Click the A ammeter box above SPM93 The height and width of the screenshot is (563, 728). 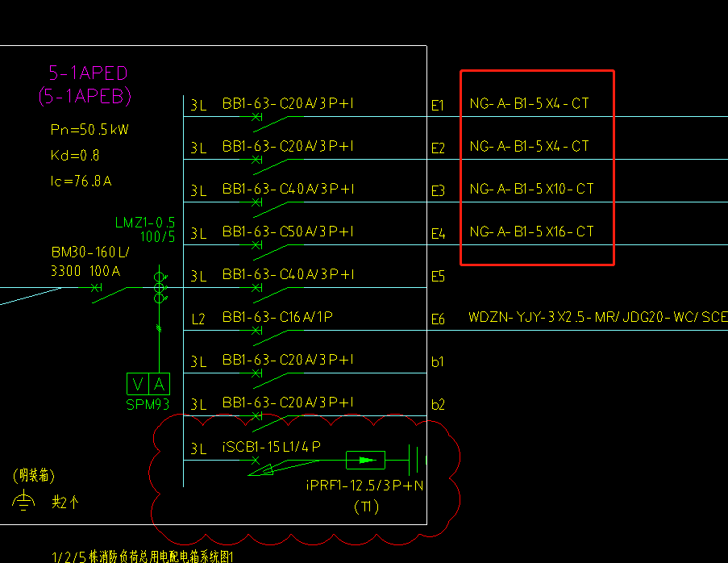(160, 384)
